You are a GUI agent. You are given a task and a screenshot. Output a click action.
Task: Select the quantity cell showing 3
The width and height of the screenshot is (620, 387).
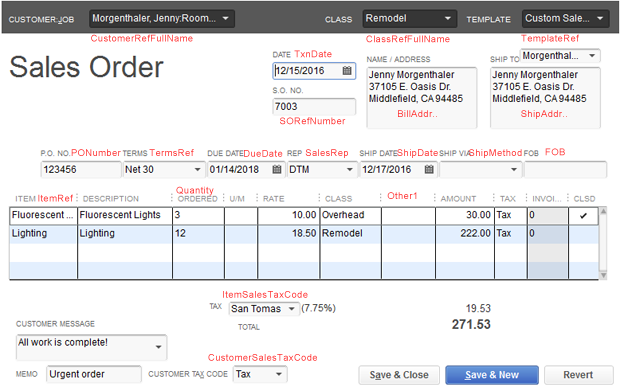pyautogui.click(x=198, y=215)
